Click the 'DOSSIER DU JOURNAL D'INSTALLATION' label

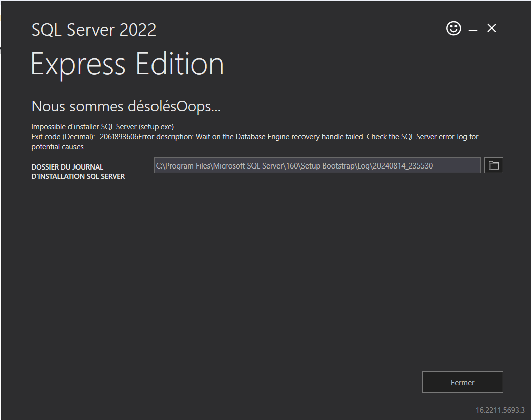coord(78,172)
